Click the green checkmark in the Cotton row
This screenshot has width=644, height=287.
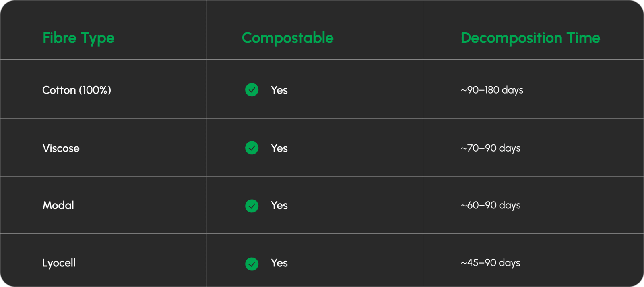(x=252, y=90)
